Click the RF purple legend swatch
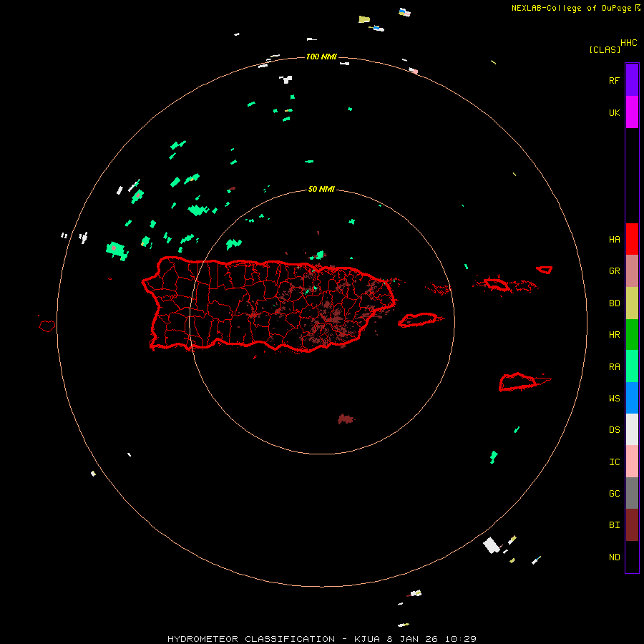 632,80
